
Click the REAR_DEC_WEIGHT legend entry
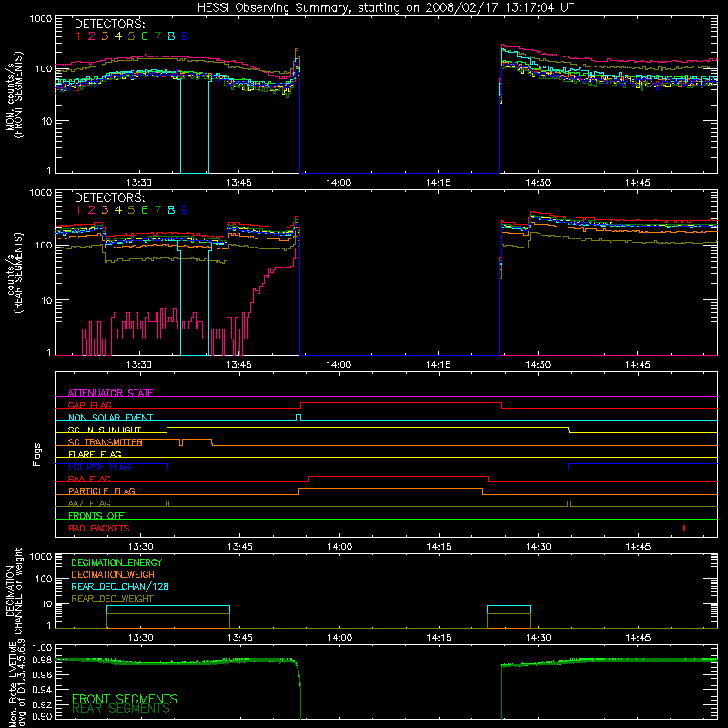pyautogui.click(x=112, y=599)
